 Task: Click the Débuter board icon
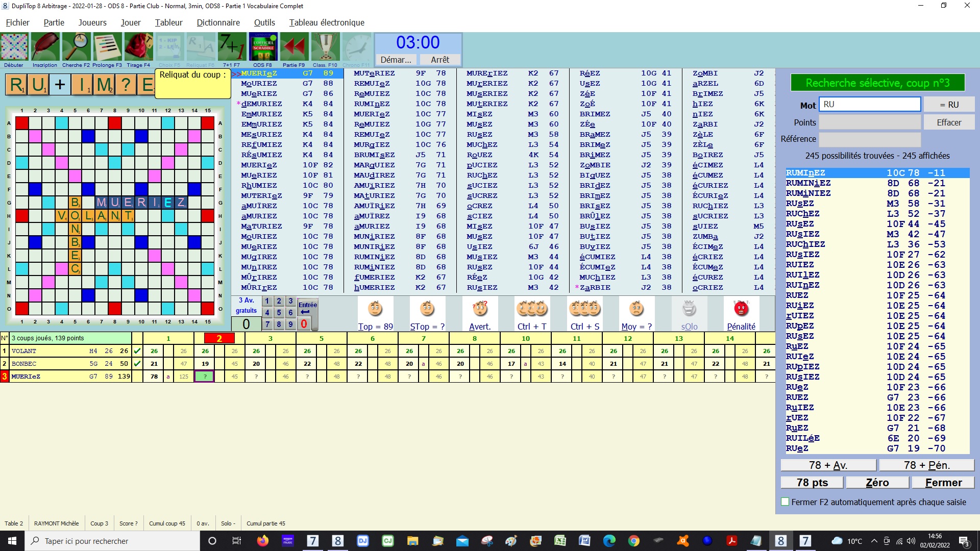click(14, 47)
